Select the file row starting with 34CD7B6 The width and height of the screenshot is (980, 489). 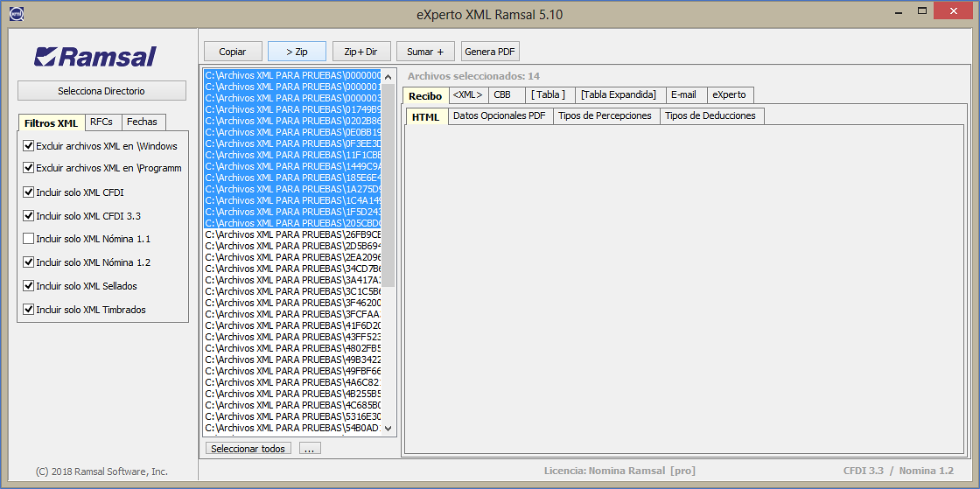click(292, 268)
